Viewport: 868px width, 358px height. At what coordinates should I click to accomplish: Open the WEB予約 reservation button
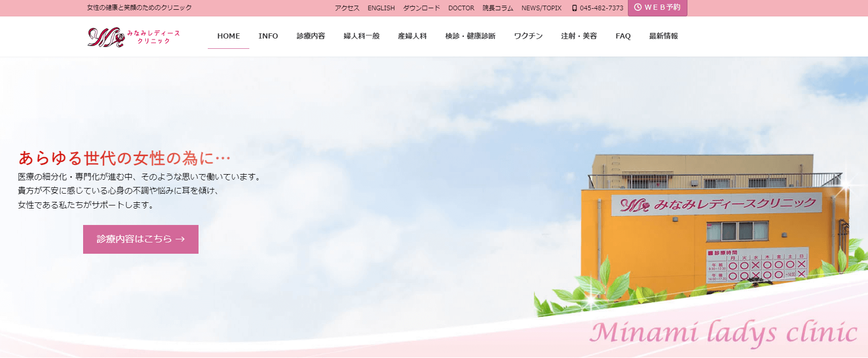[x=658, y=8]
